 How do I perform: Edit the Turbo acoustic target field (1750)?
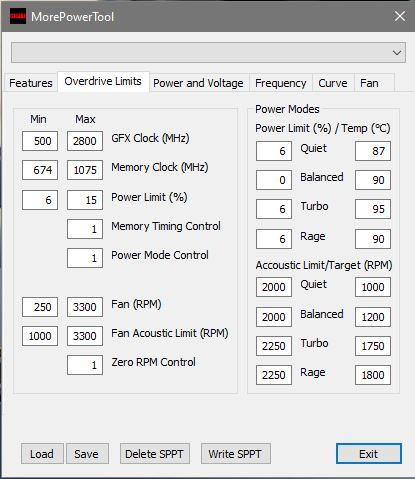tap(373, 346)
